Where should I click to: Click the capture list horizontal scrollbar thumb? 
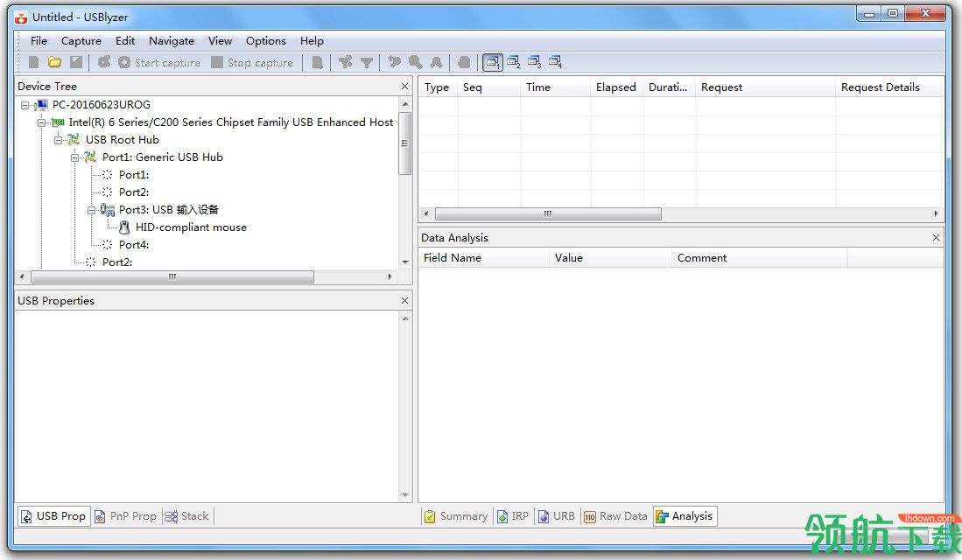(x=548, y=214)
